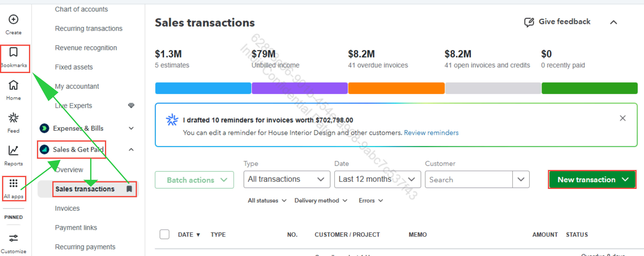Open the All transactions type dropdown
The width and height of the screenshot is (644, 256).
(287, 179)
